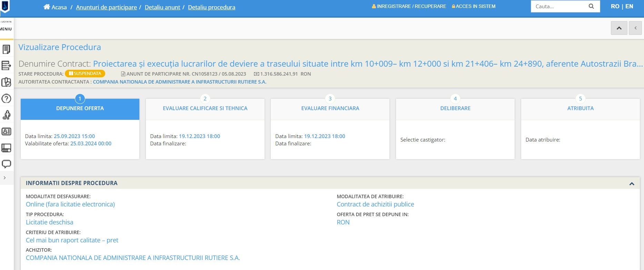
Task: Open the contracting authority CNAIR link
Action: click(179, 82)
